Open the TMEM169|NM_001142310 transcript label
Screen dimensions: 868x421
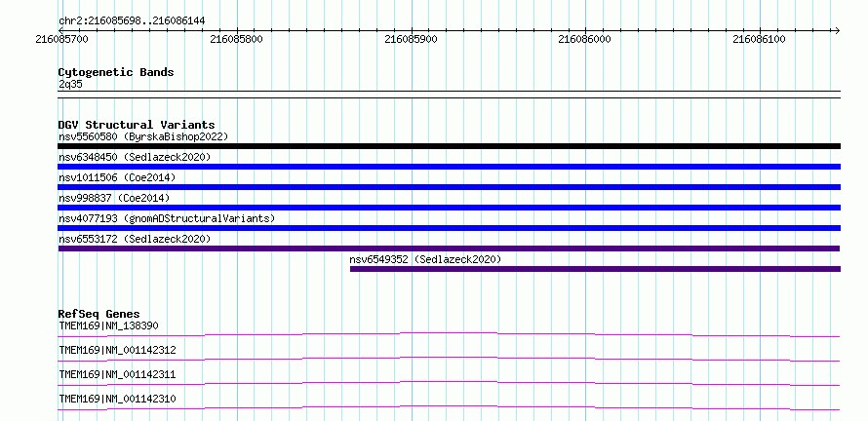[x=117, y=399]
